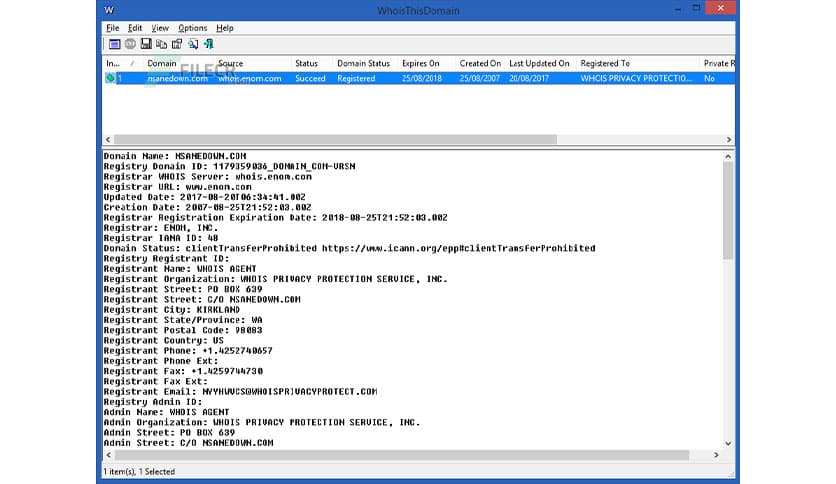Click the Registrar WHOIS Server line
The width and height of the screenshot is (836, 484).
tap(207, 176)
